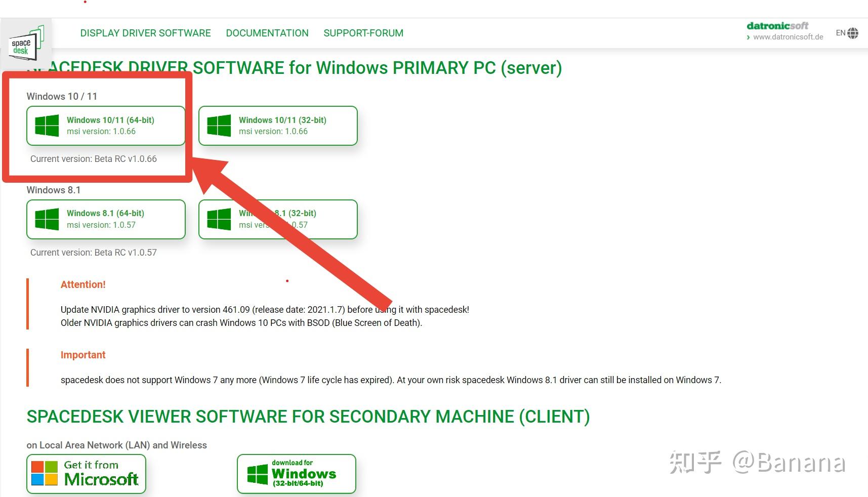The image size is (868, 497).
Task: Click the 'Important' heading
Action: (x=83, y=355)
